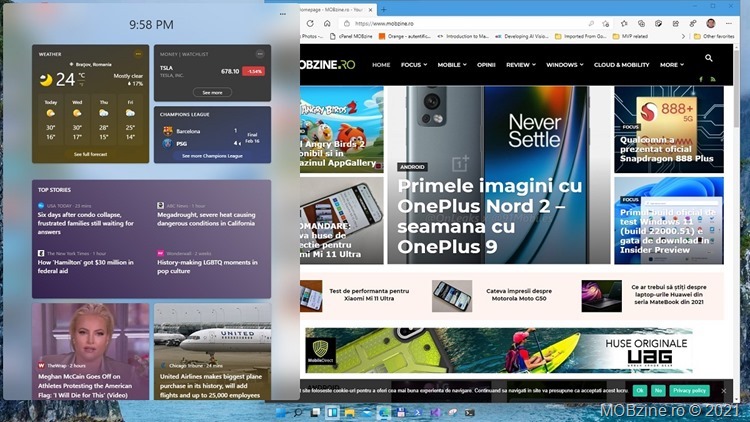The height and width of the screenshot is (422, 750).
Task: Open PowerShell from the taskbar
Action: [418, 412]
